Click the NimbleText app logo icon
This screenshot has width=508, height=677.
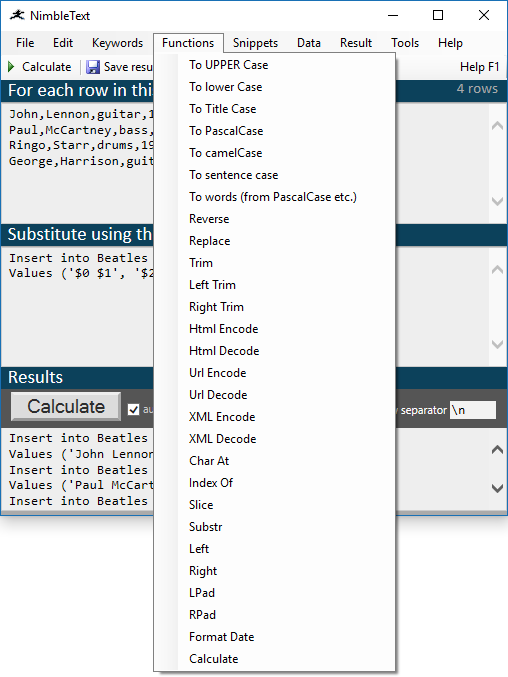click(x=17, y=16)
